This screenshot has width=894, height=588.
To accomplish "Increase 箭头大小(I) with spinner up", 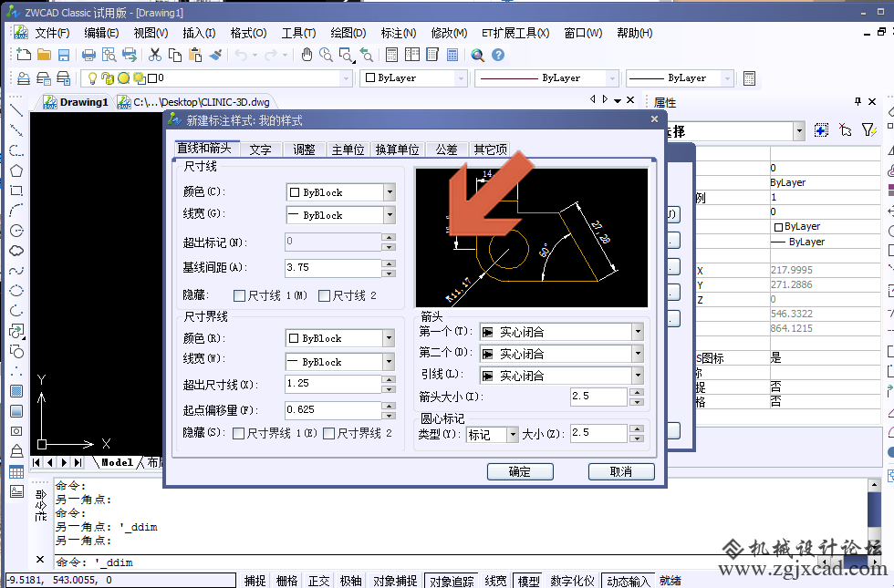I will (637, 392).
